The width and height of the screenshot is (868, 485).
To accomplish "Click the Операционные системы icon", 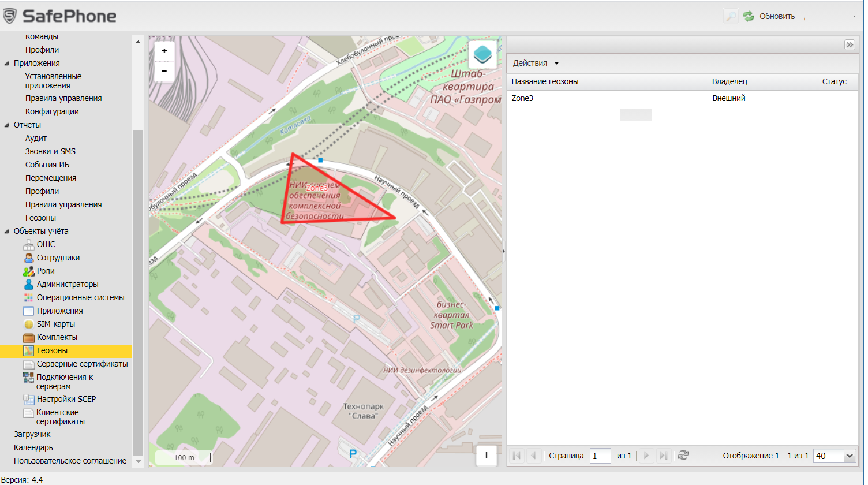I will click(x=29, y=297).
